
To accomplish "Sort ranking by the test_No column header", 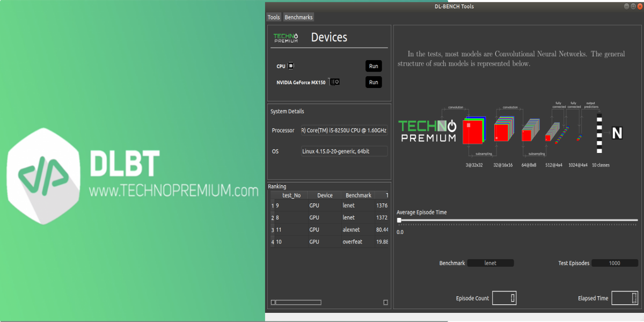I will [x=291, y=195].
